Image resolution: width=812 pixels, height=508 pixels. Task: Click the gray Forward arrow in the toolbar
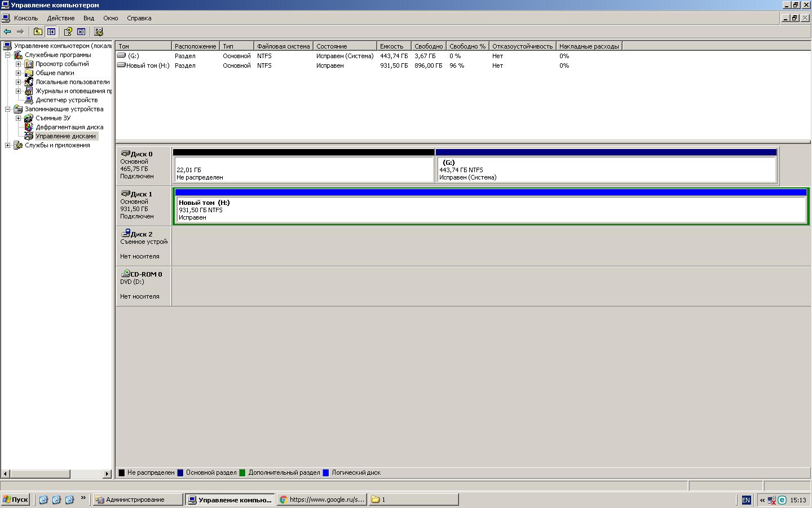pyautogui.click(x=20, y=32)
